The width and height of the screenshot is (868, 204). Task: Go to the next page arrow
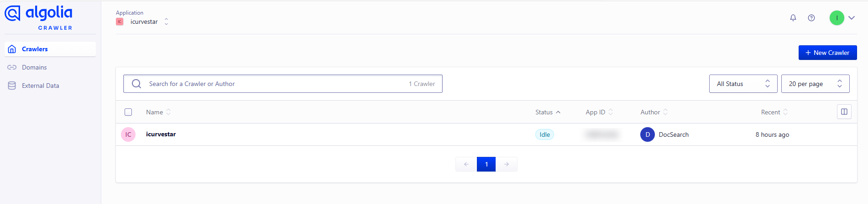pos(507,164)
